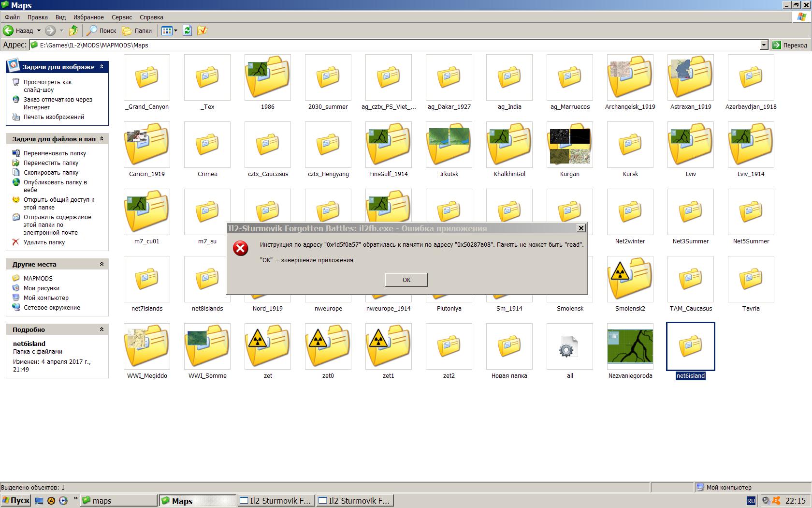Image resolution: width=812 pixels, height=508 pixels.
Task: Switch to the 'maps' taskbar window
Action: 118,501
